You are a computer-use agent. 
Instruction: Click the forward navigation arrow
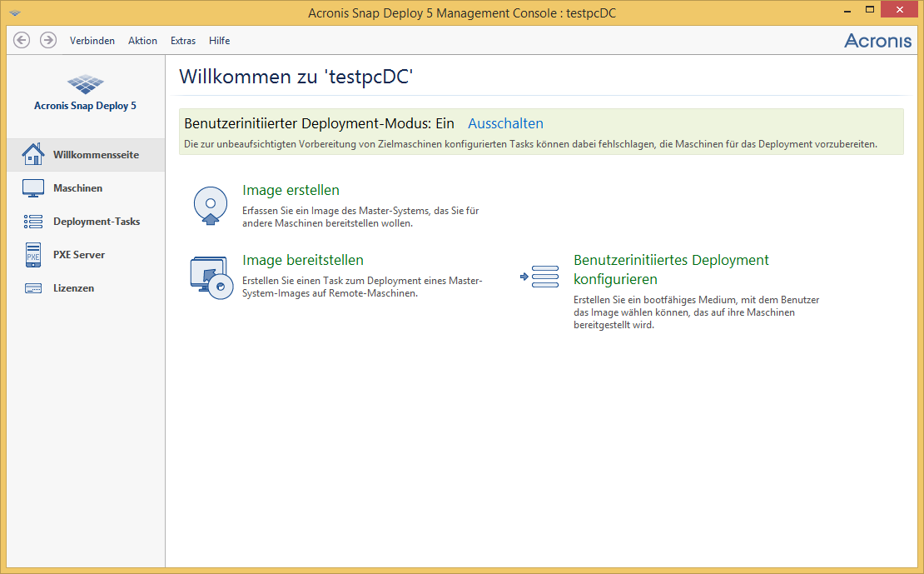tap(48, 39)
